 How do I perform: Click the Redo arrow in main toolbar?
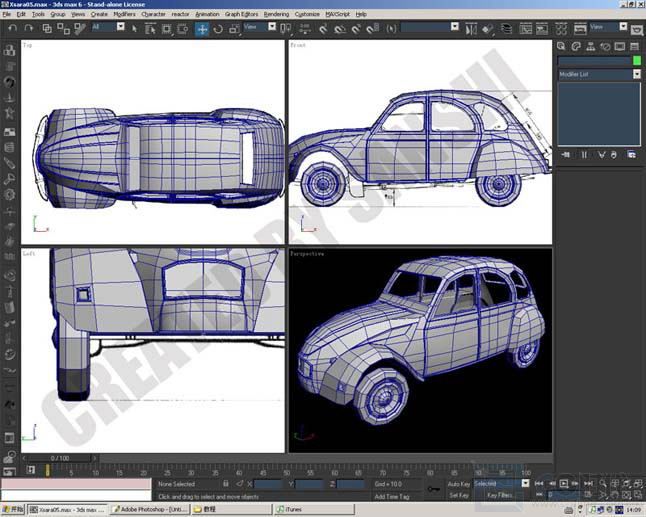click(x=28, y=28)
